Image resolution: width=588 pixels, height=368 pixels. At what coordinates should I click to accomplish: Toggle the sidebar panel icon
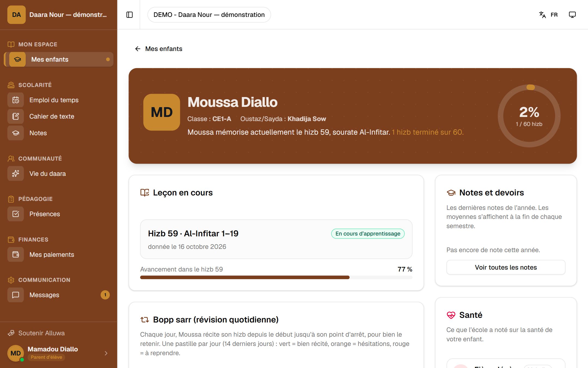[x=130, y=15]
